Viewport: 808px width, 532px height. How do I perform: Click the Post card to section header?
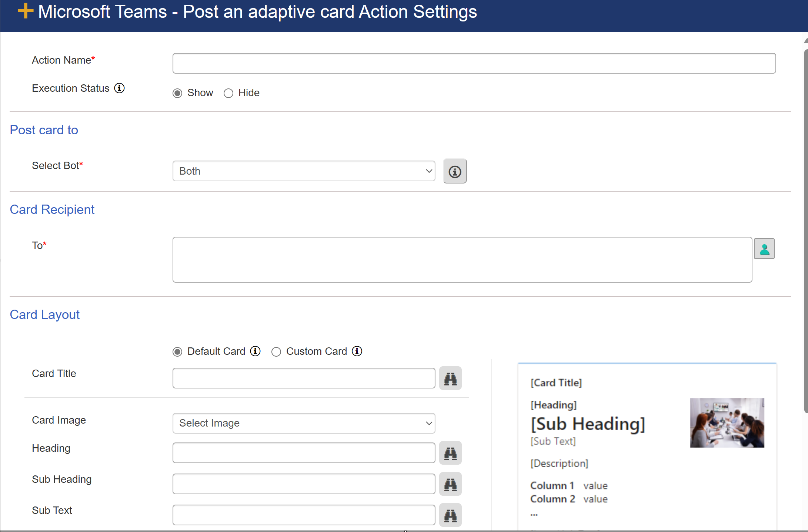tap(44, 129)
